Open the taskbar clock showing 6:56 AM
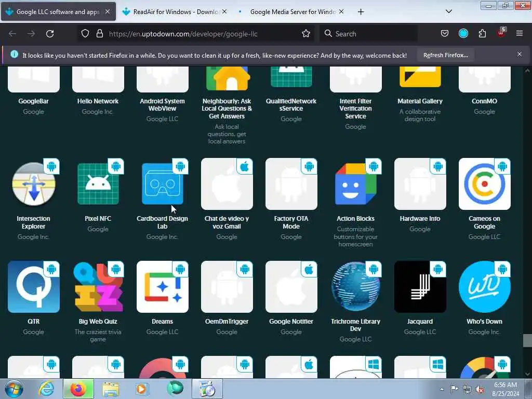Image resolution: width=532 pixels, height=399 pixels. click(x=506, y=389)
